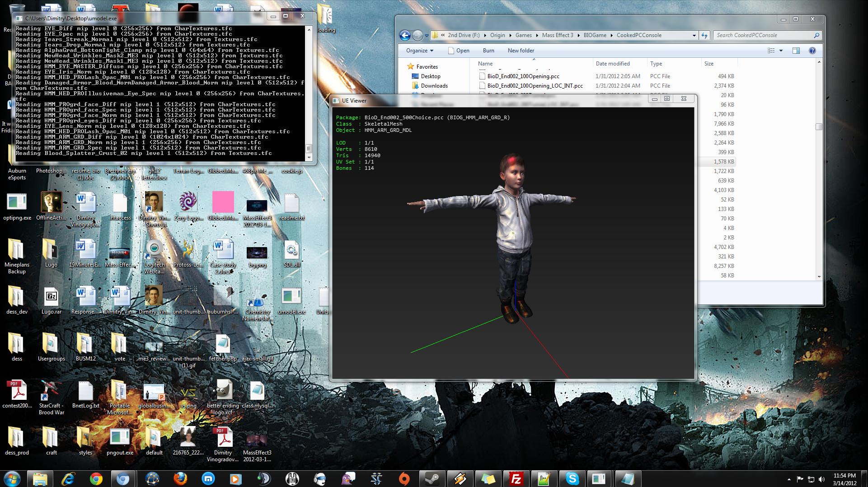Open Windows Explorer from the taskbar
Image resolution: width=868 pixels, height=487 pixels.
(x=40, y=479)
